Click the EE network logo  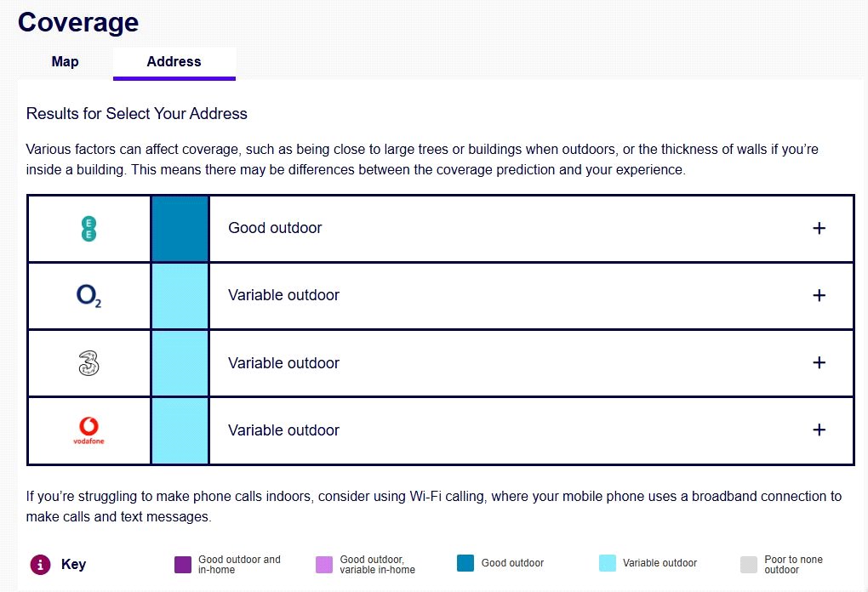tap(89, 229)
